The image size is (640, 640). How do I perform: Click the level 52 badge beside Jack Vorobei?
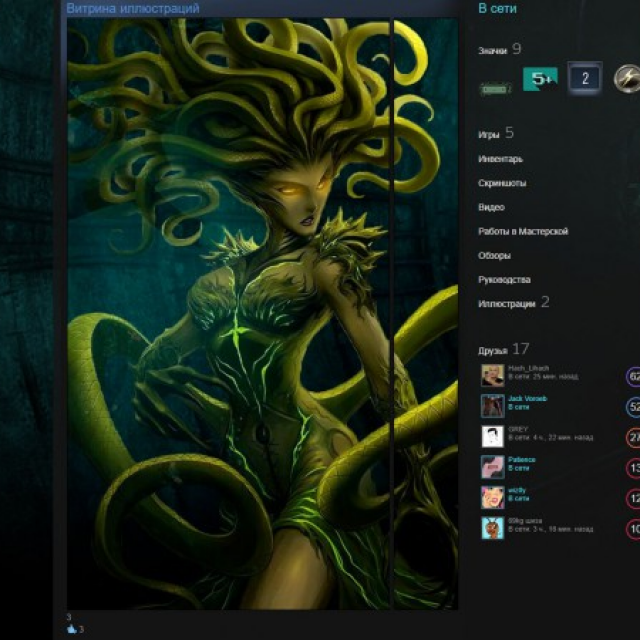tap(633, 407)
